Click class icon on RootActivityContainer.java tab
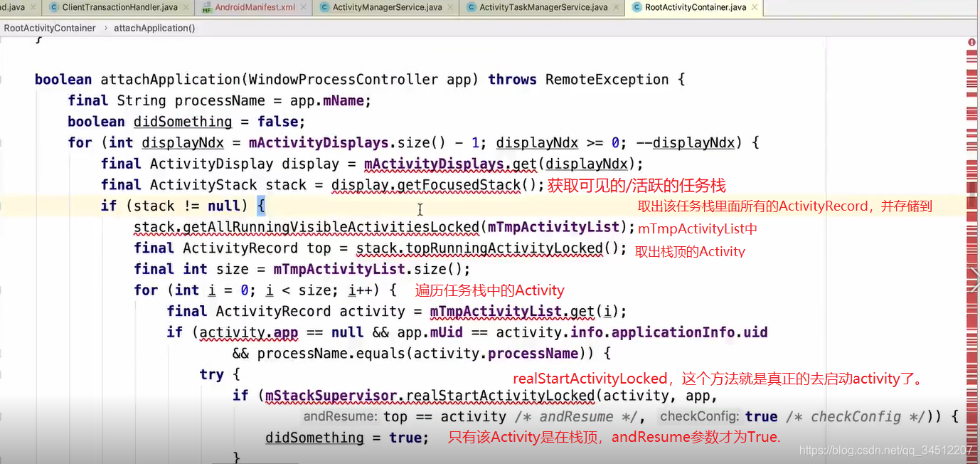 point(637,7)
